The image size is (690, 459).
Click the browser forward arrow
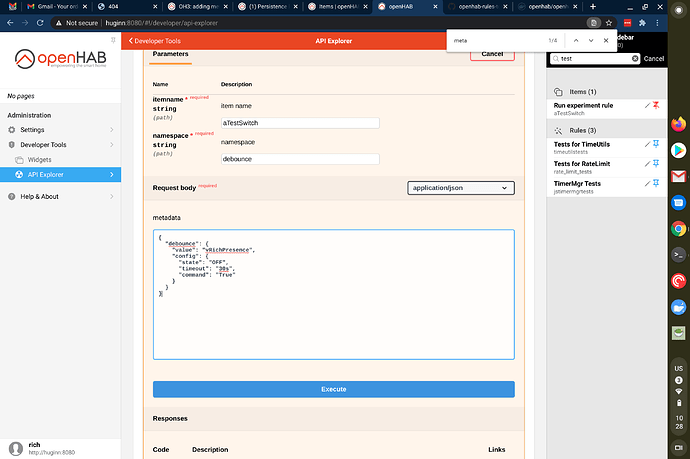coord(25,23)
